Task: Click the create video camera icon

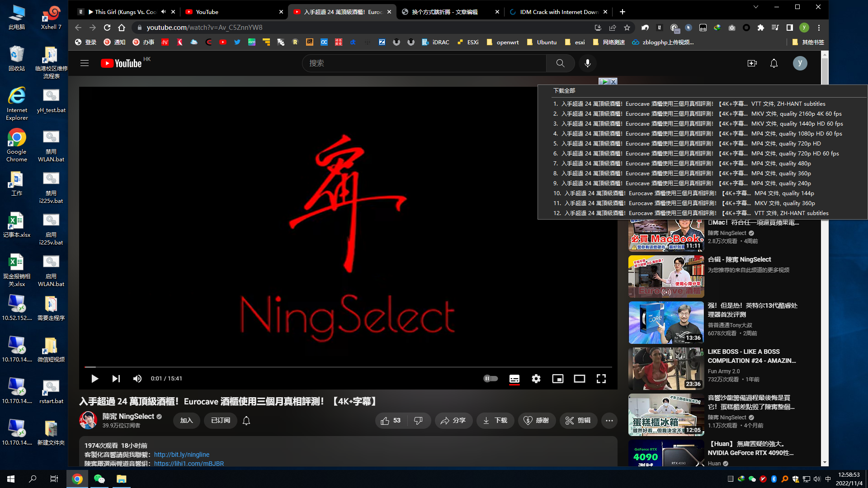Action: pyautogui.click(x=752, y=63)
